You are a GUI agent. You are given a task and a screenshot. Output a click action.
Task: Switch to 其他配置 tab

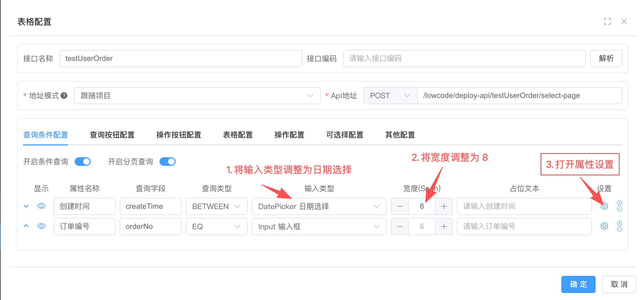(400, 135)
